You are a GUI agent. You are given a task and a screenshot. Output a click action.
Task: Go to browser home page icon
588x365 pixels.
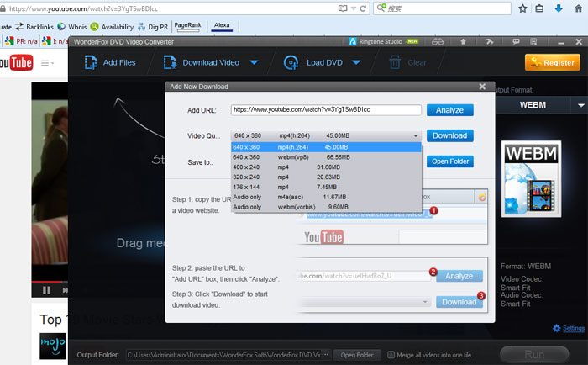tap(578, 8)
